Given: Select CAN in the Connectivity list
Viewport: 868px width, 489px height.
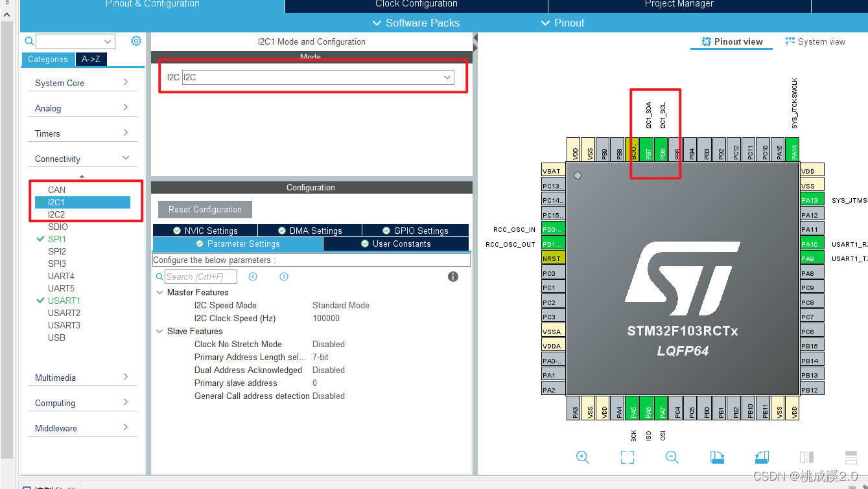Looking at the screenshot, I should (x=56, y=190).
